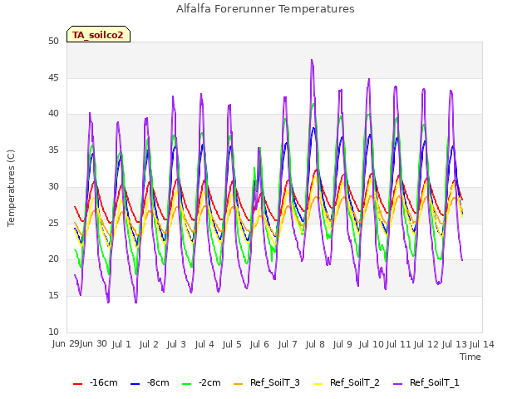Toggle the -2cm legend entry

(201, 382)
